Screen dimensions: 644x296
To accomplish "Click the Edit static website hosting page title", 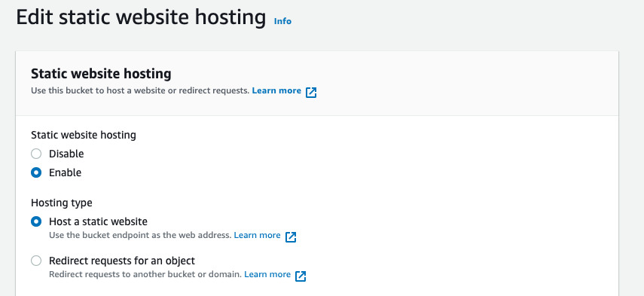I will click(x=141, y=17).
